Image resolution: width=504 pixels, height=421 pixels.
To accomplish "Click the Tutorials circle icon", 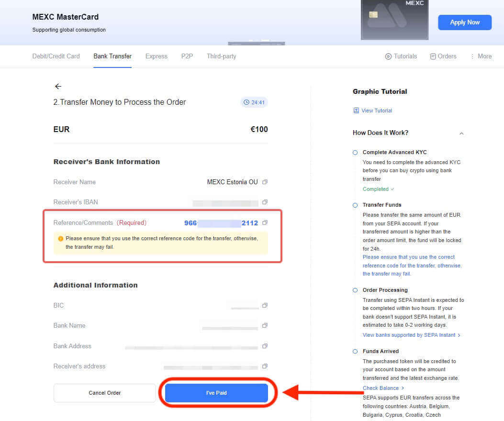I will (388, 56).
